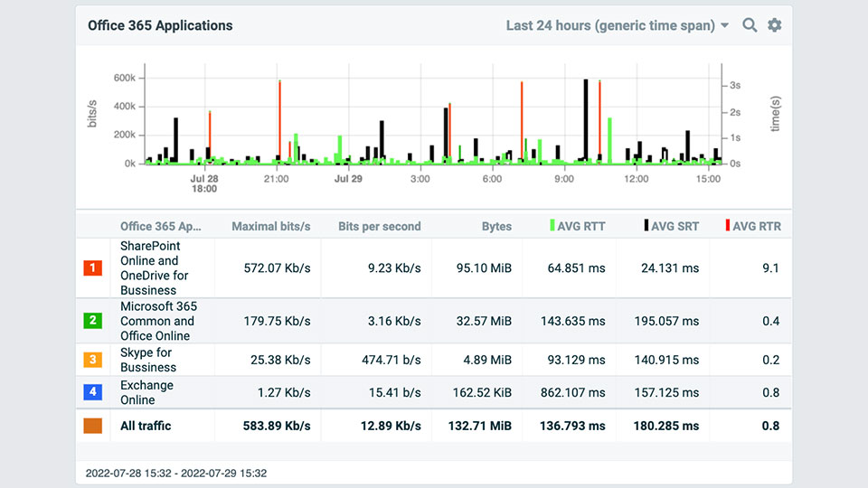The width and height of the screenshot is (868, 488).
Task: Click the 4.89 MiB bytes cell
Action: click(x=487, y=360)
